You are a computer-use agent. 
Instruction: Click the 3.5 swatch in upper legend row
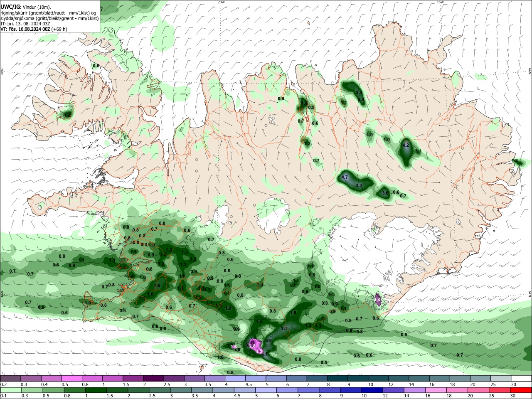[x=215, y=378]
